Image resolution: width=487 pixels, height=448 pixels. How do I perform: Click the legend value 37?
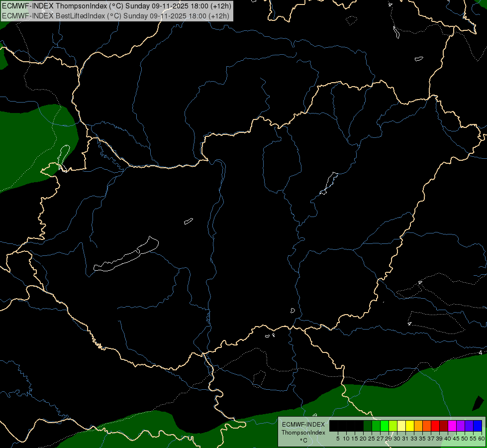(x=431, y=439)
